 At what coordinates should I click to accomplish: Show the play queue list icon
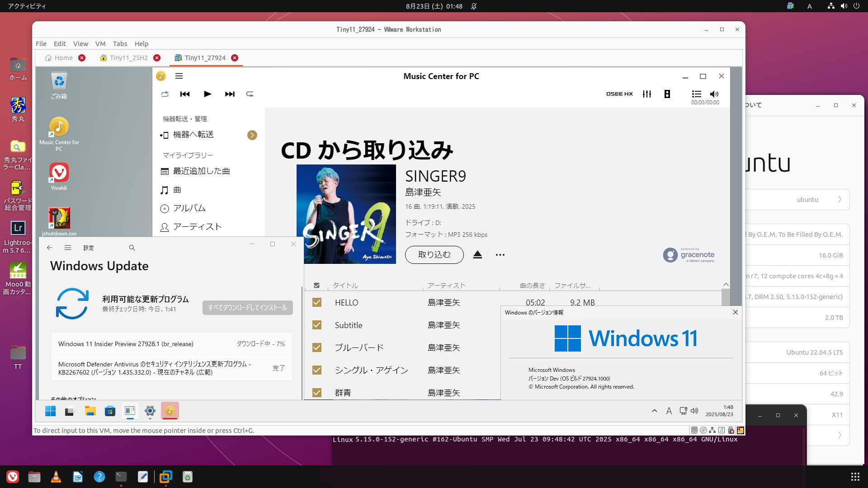[x=696, y=94]
